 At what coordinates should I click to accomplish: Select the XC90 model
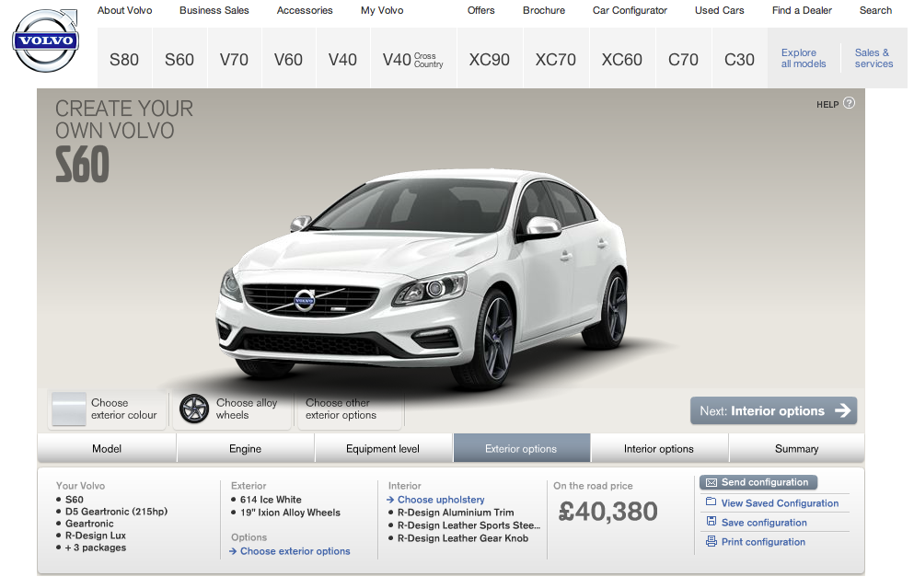(x=489, y=60)
